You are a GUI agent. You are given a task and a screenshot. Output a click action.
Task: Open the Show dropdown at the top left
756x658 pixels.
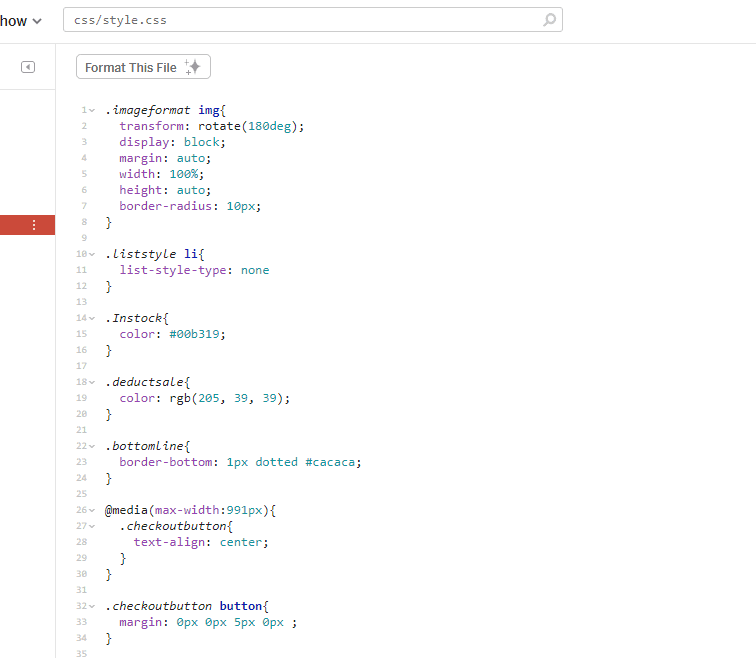pos(22,21)
